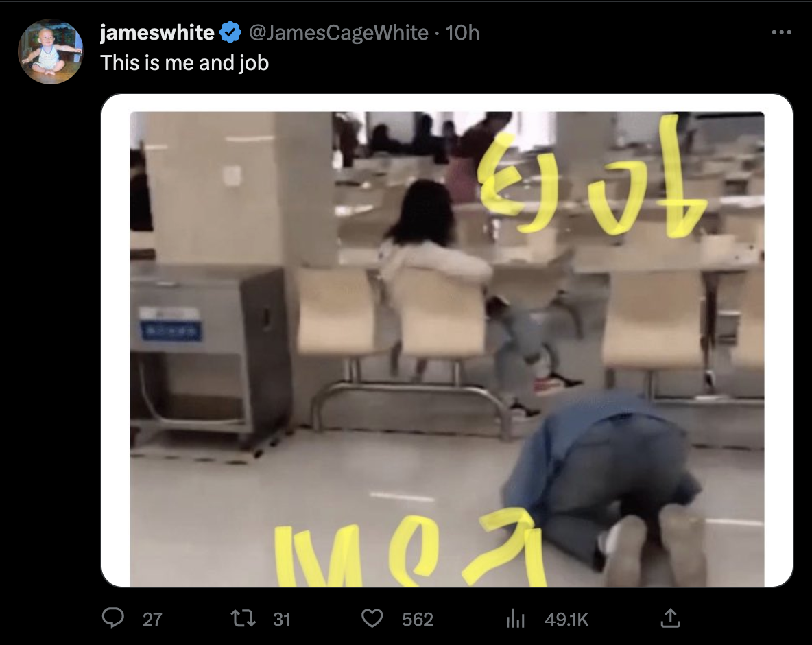Screen dimensions: 812x645
Task: Click the 10h timestamp
Action: click(462, 33)
